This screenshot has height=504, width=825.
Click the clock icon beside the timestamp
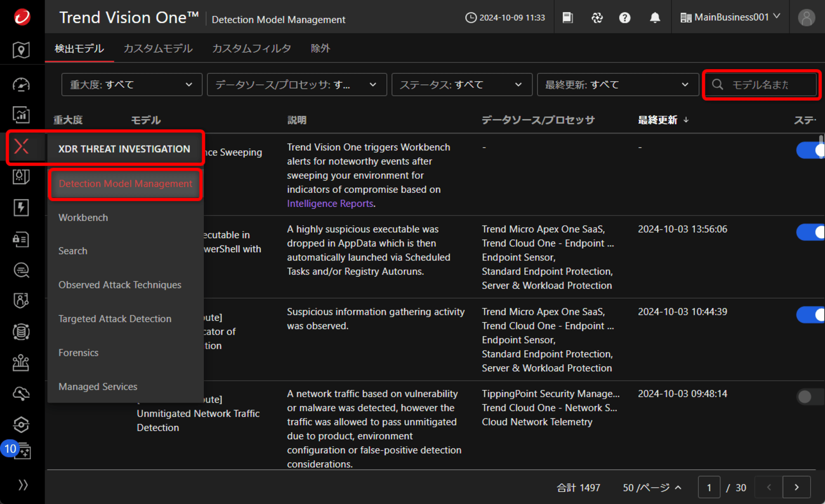[x=471, y=18]
